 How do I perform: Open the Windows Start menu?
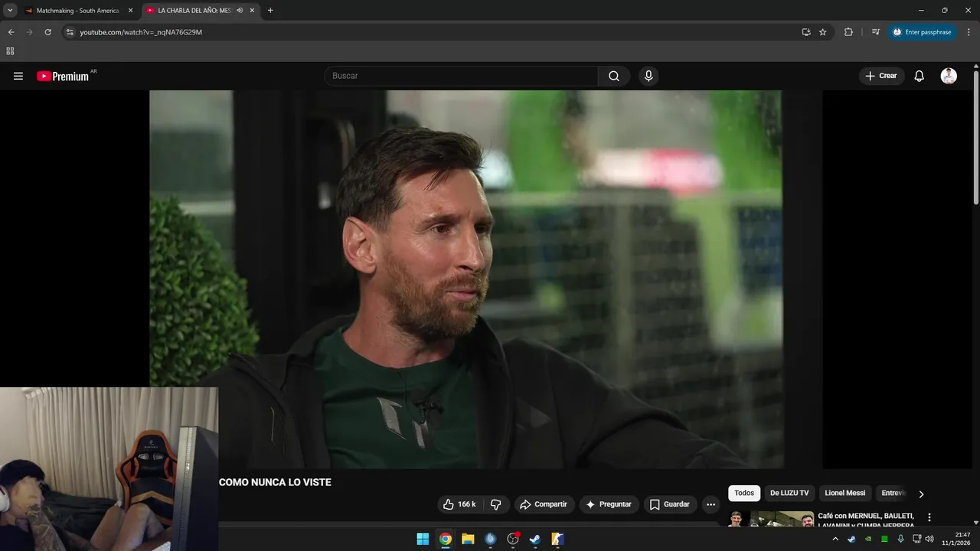(423, 539)
